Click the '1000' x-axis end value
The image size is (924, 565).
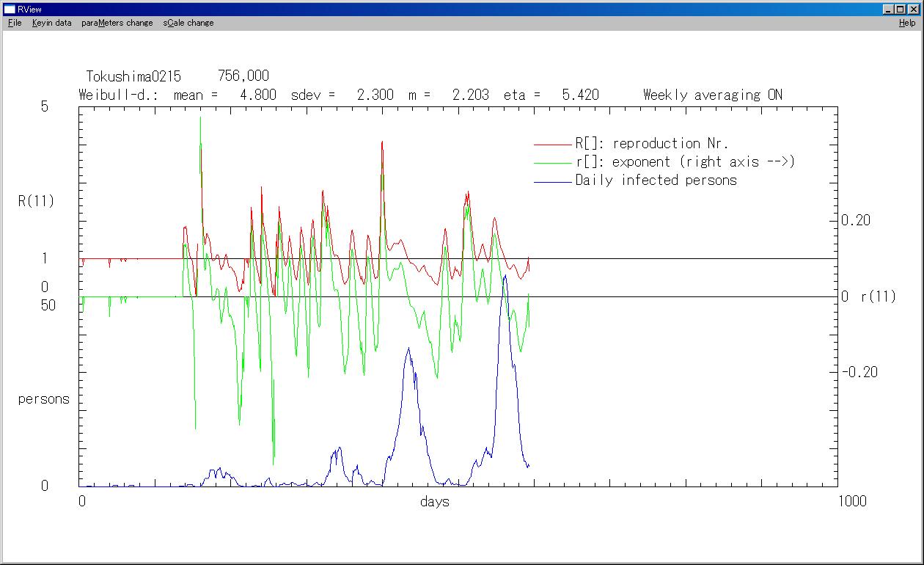coord(851,501)
